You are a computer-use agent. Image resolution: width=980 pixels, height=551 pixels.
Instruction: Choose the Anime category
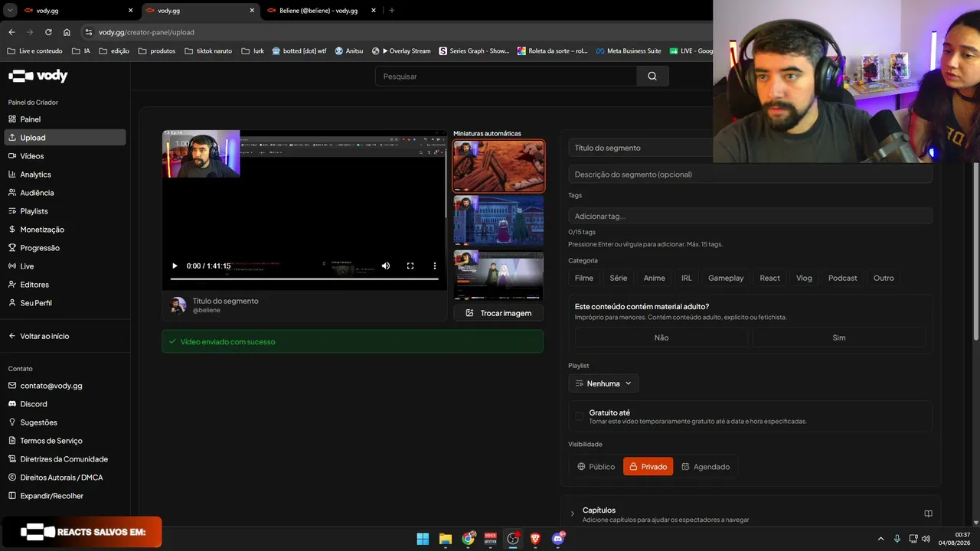655,278
